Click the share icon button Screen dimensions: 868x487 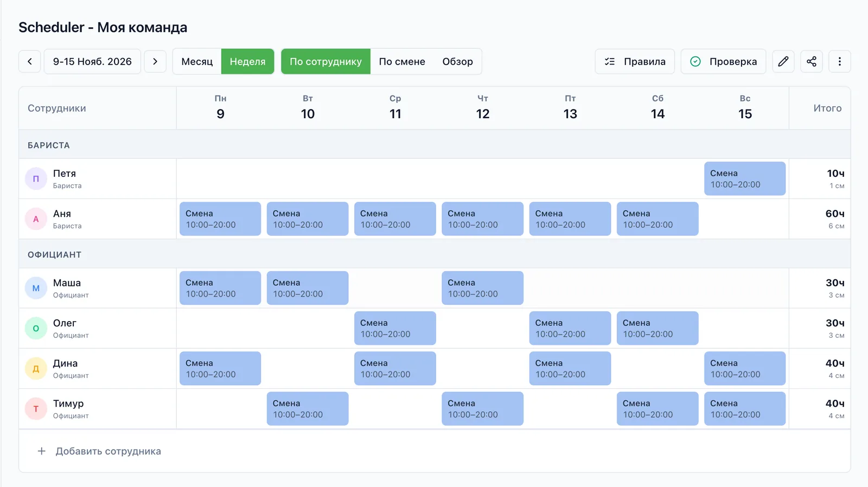[x=812, y=61]
